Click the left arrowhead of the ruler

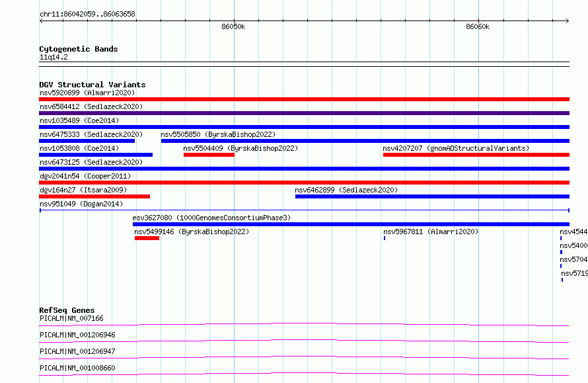tap(41, 21)
